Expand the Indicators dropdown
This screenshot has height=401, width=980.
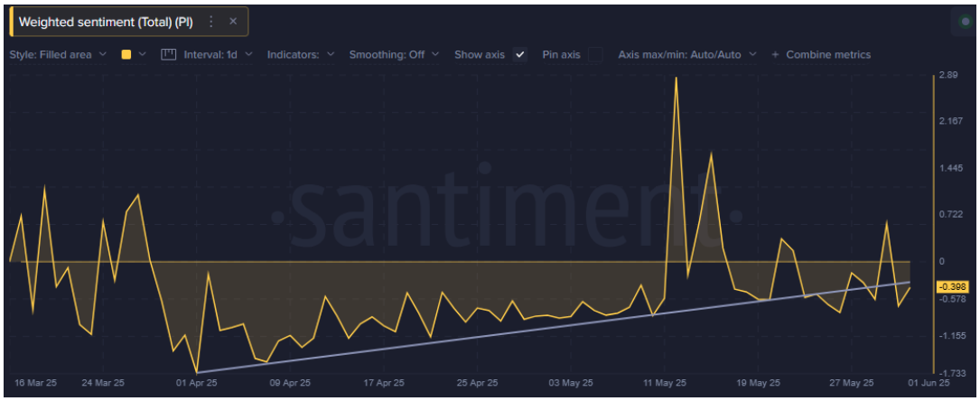(301, 54)
